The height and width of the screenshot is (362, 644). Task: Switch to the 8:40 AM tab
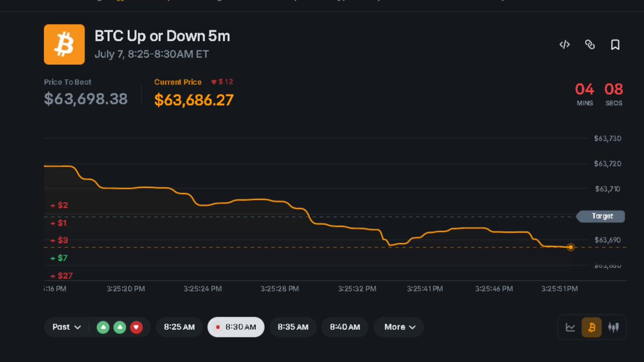pyautogui.click(x=345, y=327)
